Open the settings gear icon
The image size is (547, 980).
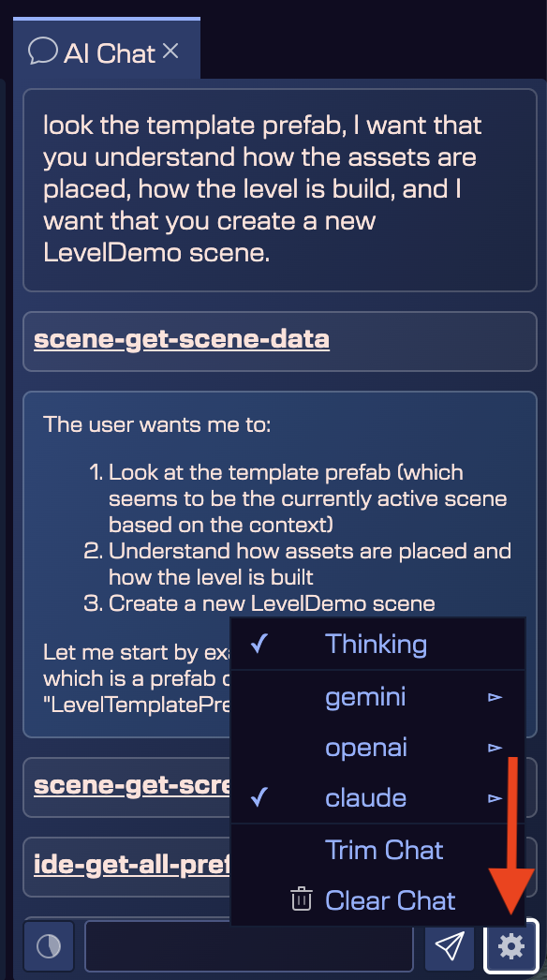tap(510, 946)
